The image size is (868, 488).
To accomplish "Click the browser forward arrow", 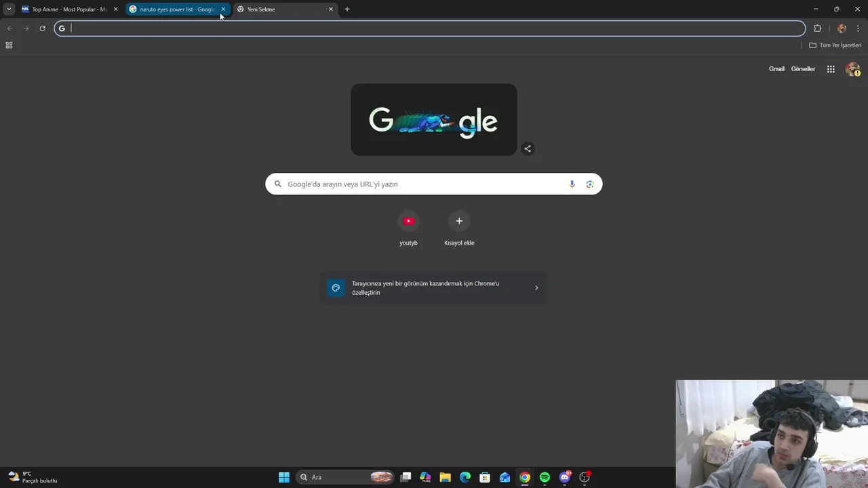I will [26, 28].
